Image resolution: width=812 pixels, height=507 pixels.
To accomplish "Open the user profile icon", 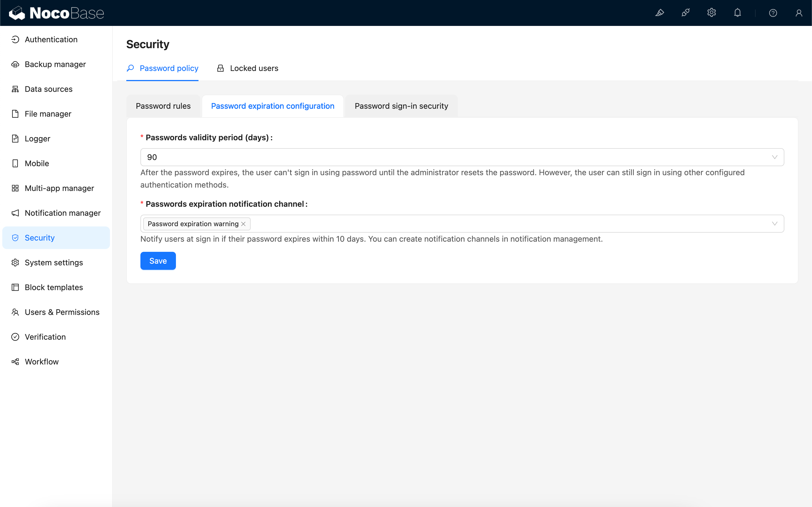I will (798, 13).
